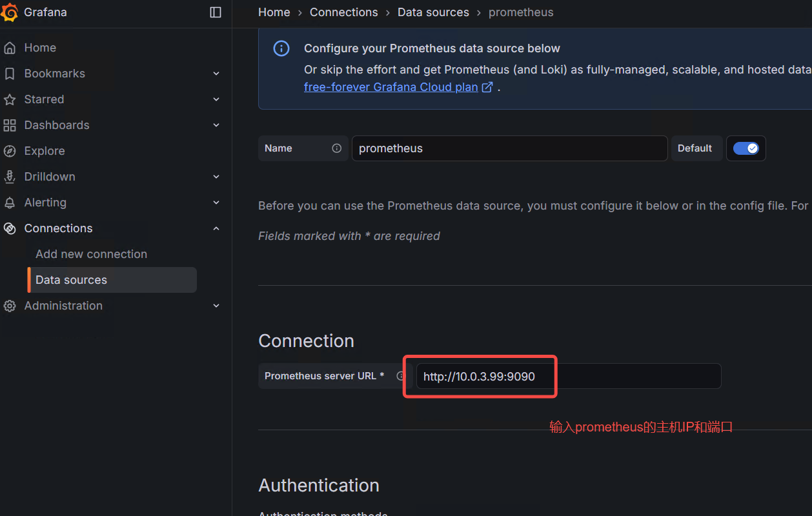Select Add new connection menu item
Image resolution: width=812 pixels, height=516 pixels.
(x=91, y=254)
